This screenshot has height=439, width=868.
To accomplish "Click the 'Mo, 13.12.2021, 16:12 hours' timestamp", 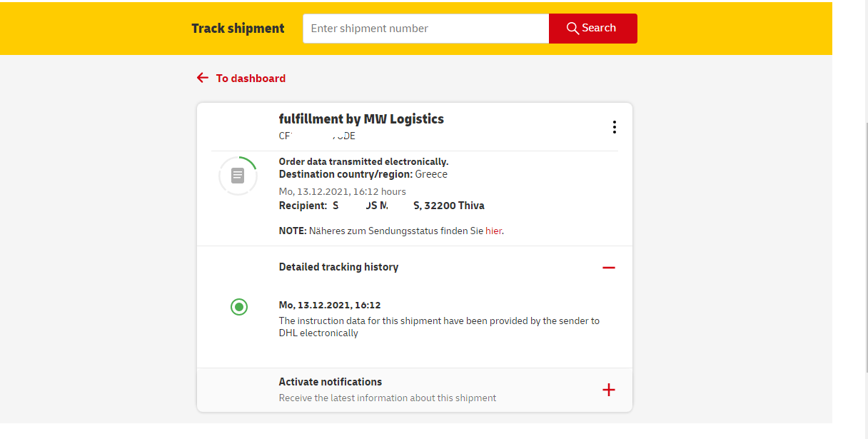I will coord(343,191).
